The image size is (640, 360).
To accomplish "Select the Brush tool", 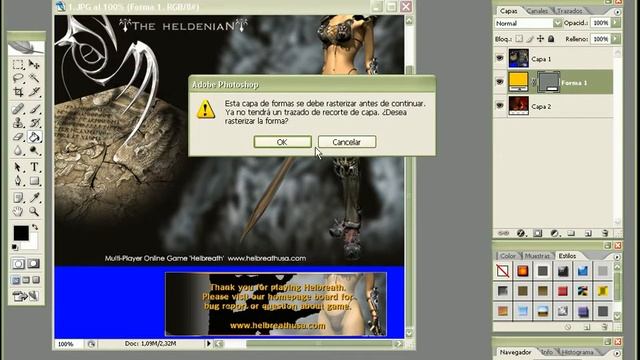I will pos(34,109).
